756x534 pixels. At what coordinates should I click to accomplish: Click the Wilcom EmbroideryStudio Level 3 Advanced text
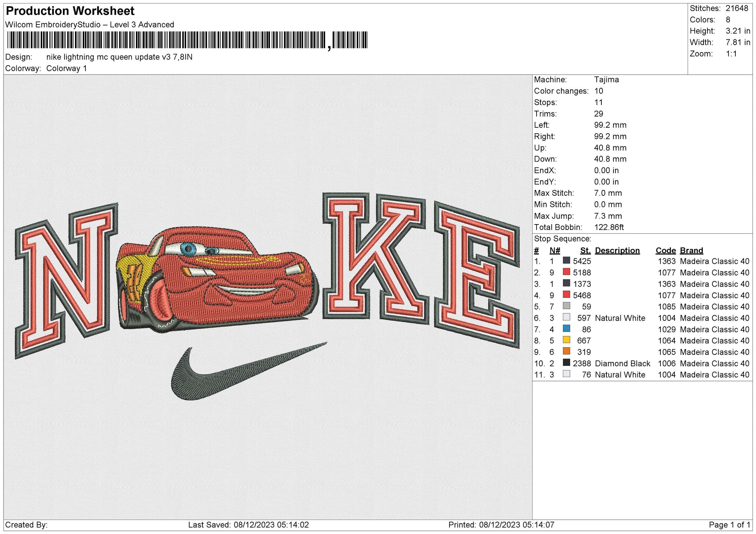[90, 24]
